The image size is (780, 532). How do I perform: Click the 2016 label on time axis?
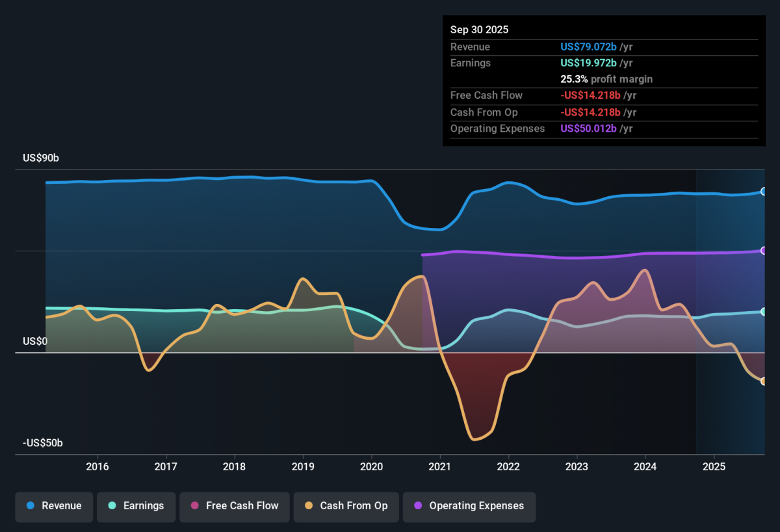click(97, 466)
